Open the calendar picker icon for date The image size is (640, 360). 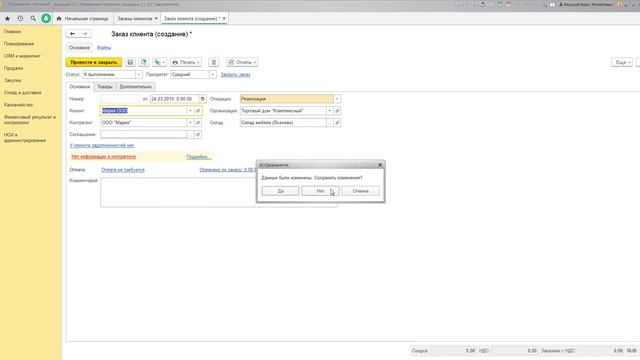pyautogui.click(x=202, y=99)
